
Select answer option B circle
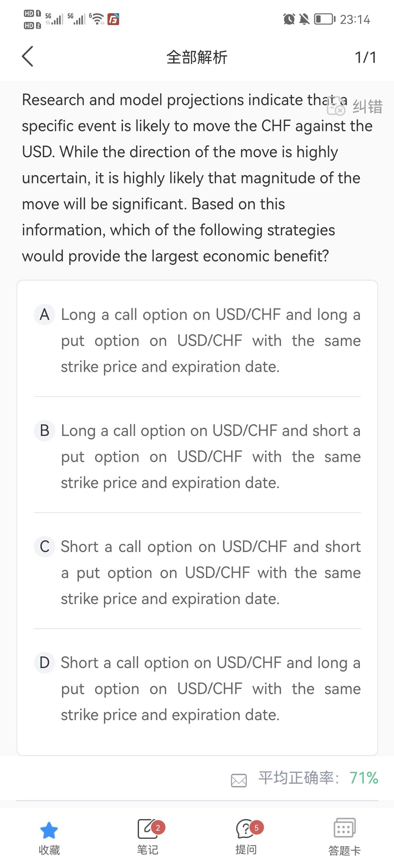44,431
